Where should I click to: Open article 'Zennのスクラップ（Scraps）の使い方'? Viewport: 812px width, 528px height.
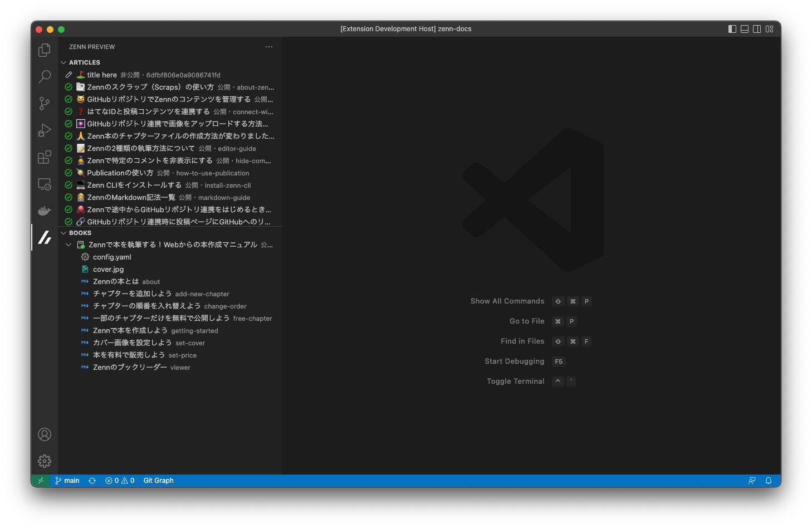(170, 87)
